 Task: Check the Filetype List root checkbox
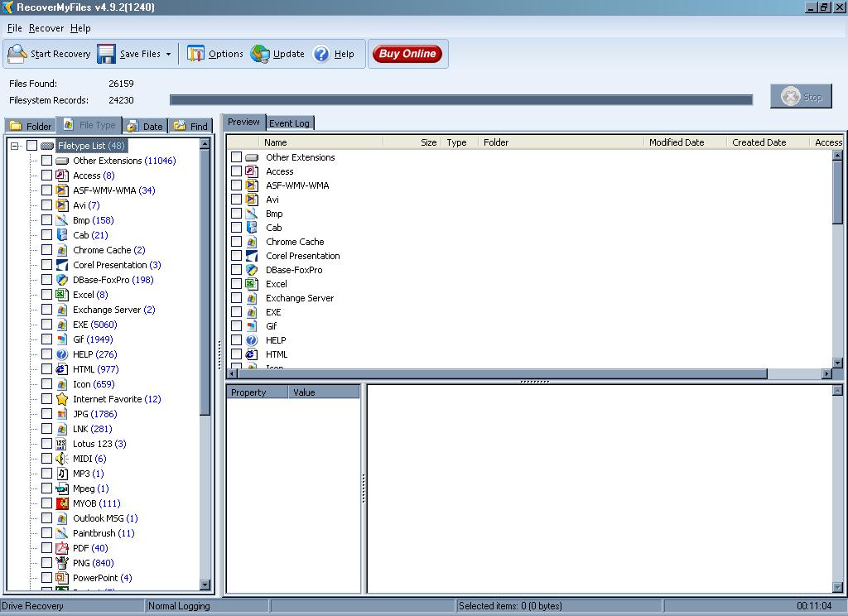point(32,146)
